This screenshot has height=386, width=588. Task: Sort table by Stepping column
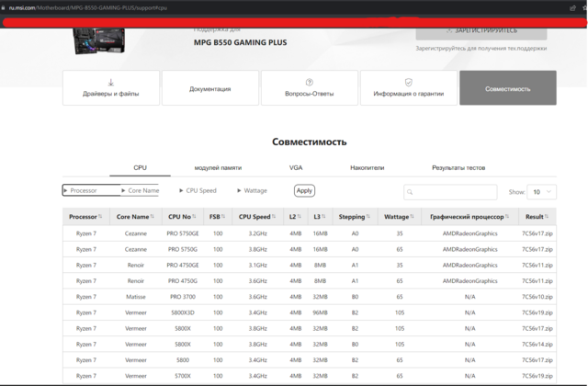pyautogui.click(x=355, y=217)
